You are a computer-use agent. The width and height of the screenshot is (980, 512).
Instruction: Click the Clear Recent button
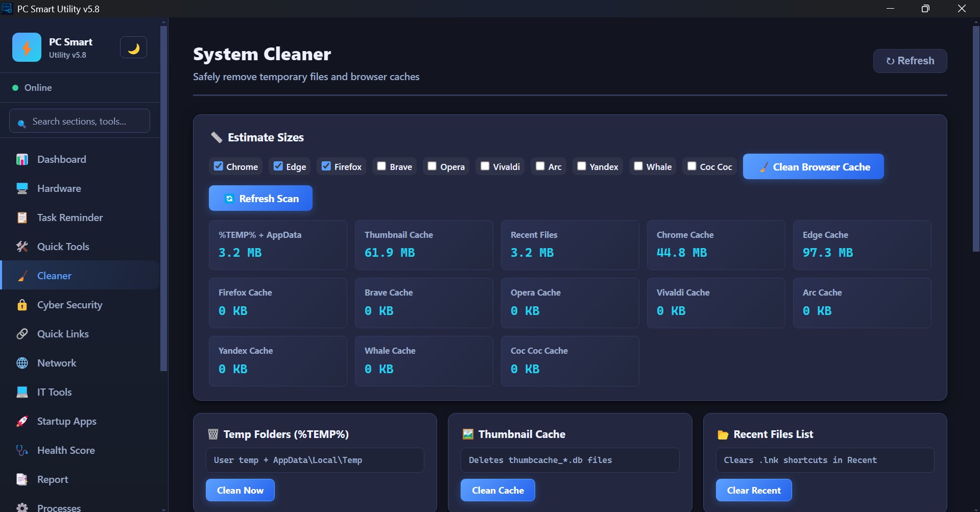[x=754, y=490]
